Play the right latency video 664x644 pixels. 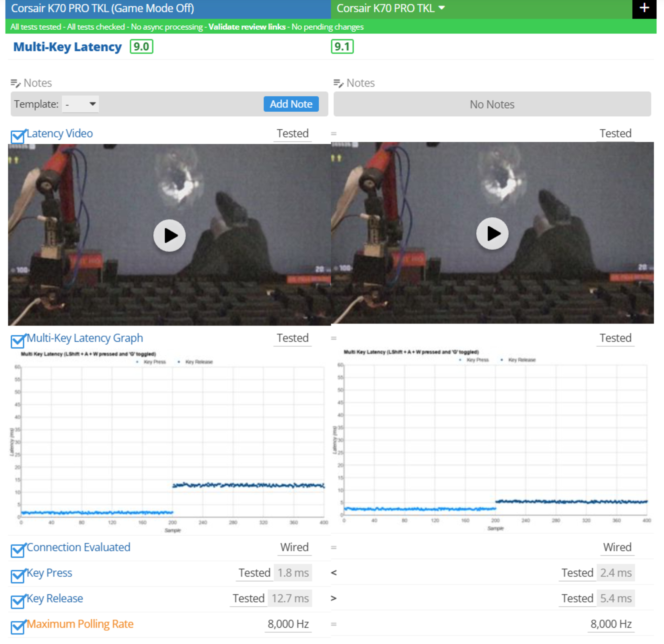tap(492, 234)
